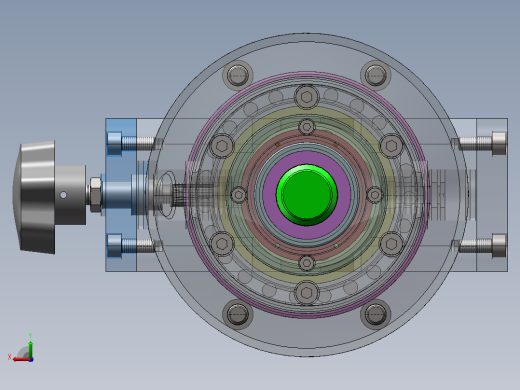Select the small inner screw below the magenta ring
The width and height of the screenshot is (520, 390).
click(x=307, y=263)
